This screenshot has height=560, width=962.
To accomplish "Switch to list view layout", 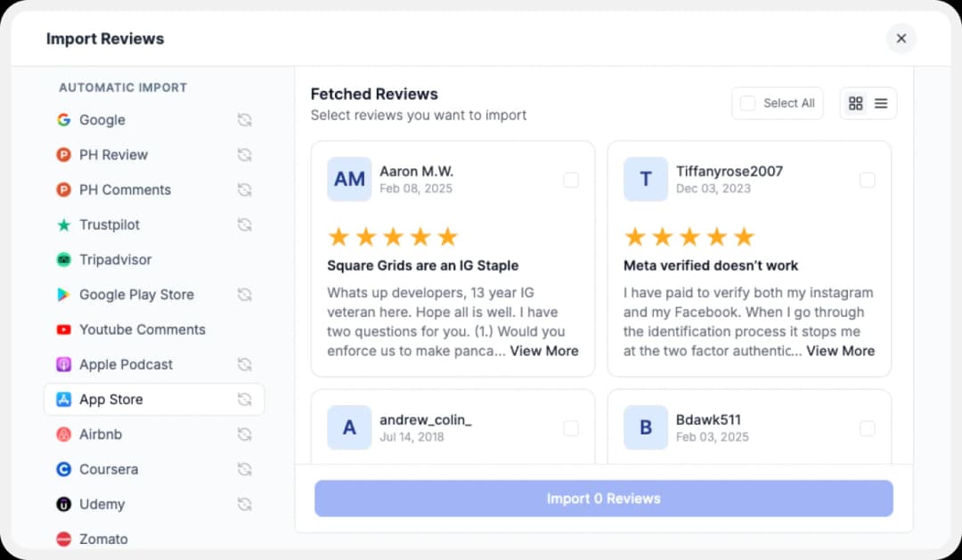I will [883, 102].
